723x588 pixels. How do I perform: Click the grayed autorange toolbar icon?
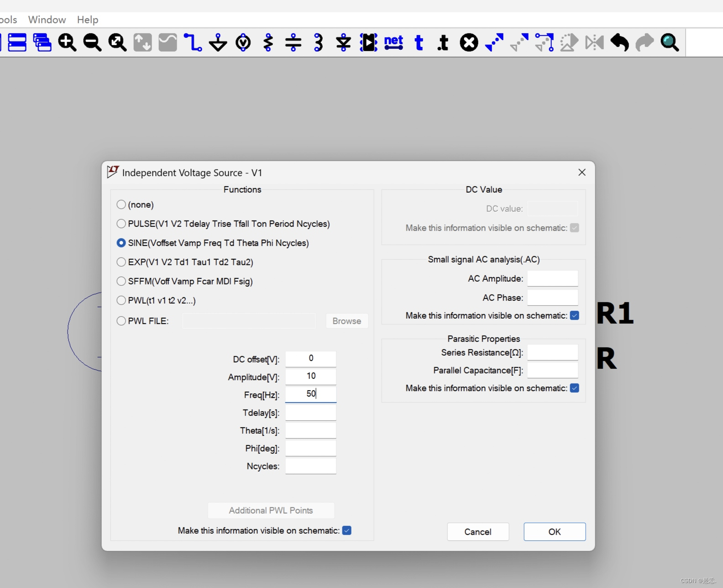[142, 42]
